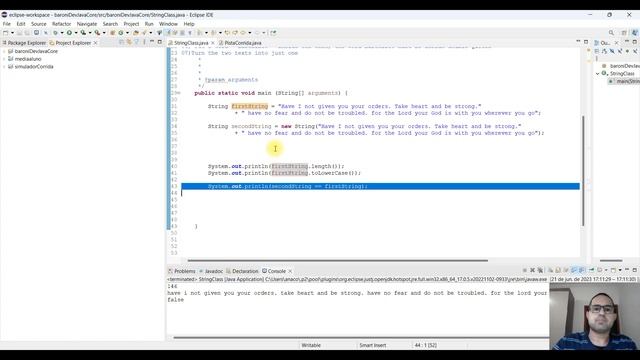This screenshot has height=360, width=640.
Task: Click the Coverage run toolbar icon
Action: coord(83,33)
